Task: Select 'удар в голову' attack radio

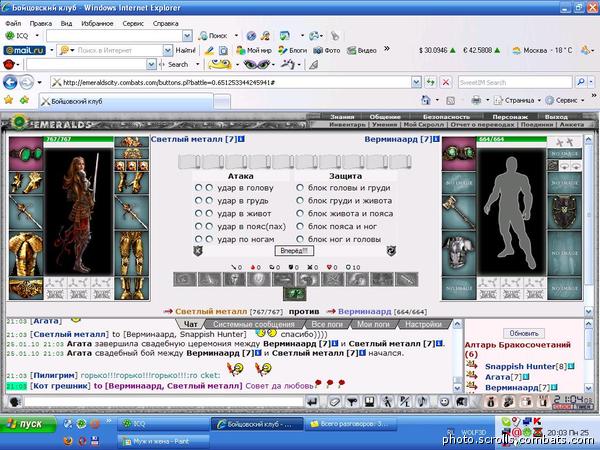Action: coord(198,188)
